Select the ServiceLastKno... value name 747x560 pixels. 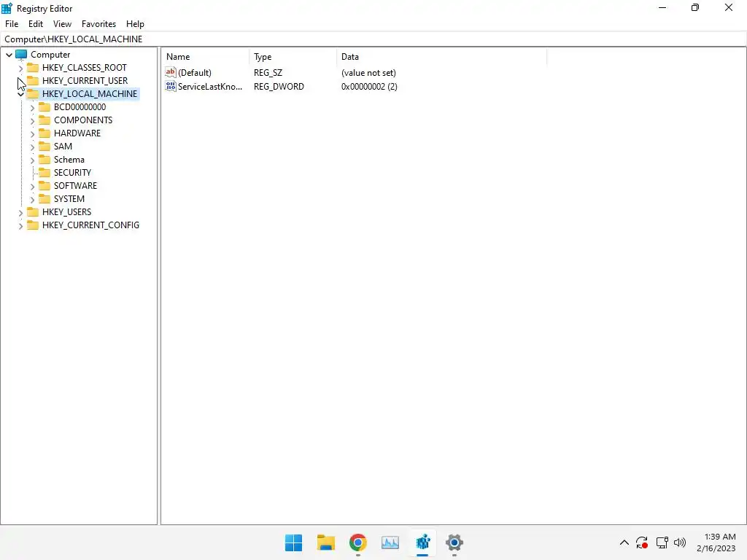coord(210,87)
